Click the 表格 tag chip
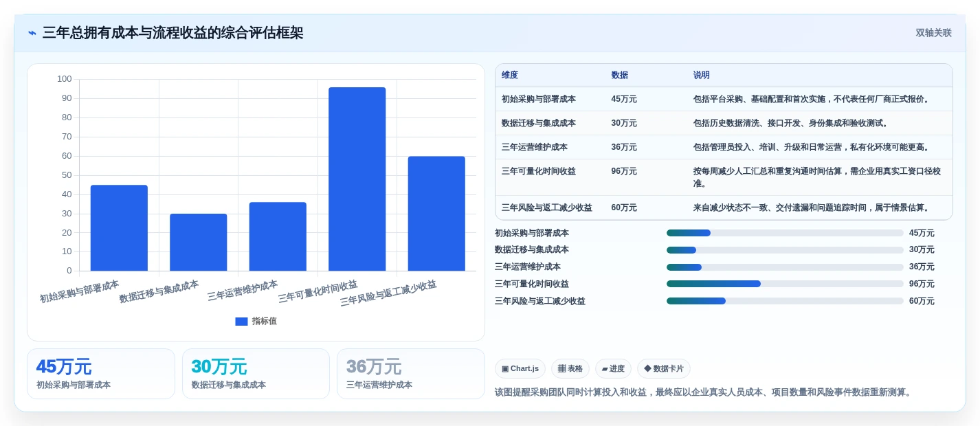The image size is (980, 426). [570, 369]
